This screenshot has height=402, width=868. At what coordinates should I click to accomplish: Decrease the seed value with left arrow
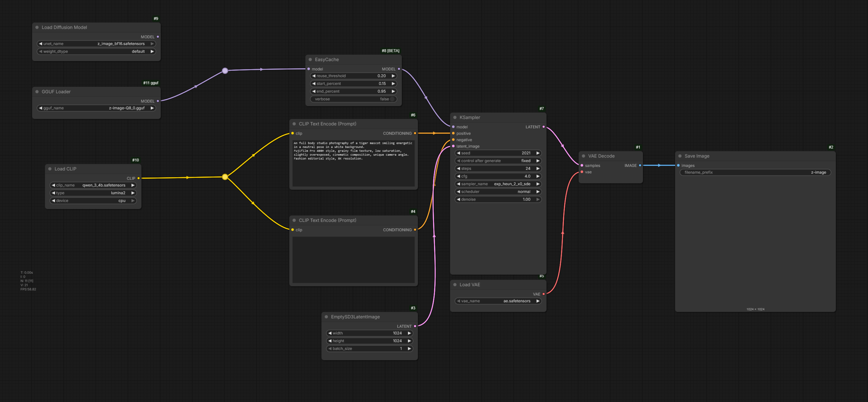[x=458, y=153]
